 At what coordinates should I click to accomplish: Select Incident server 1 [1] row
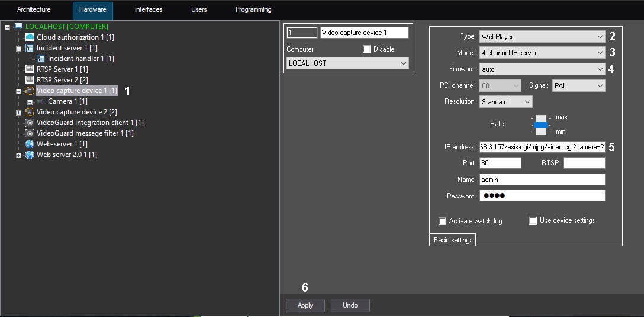(66, 47)
